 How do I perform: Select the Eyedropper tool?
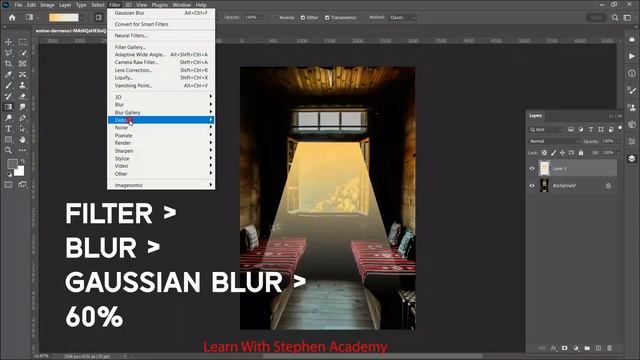coord(8,74)
